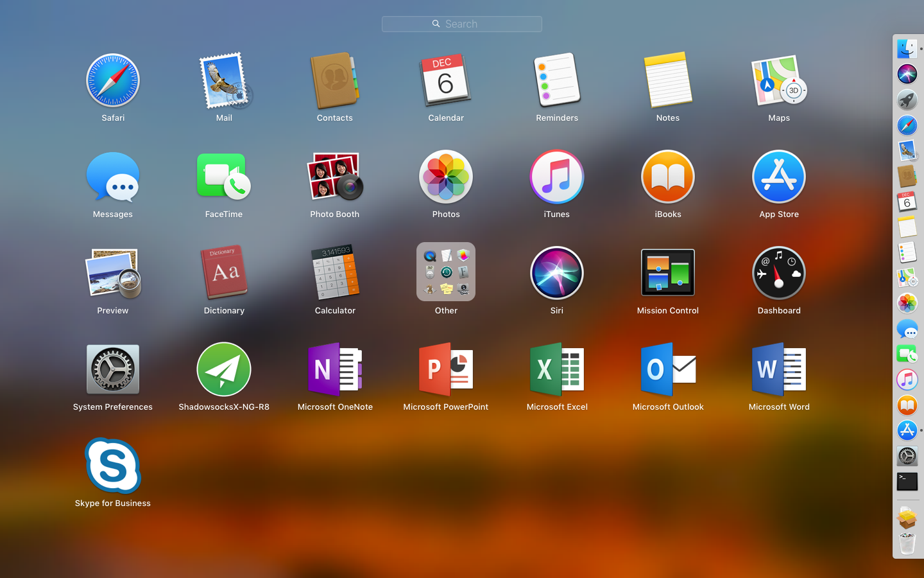The height and width of the screenshot is (578, 924).
Task: Click the iTunes icon in the Dock
Action: click(907, 380)
